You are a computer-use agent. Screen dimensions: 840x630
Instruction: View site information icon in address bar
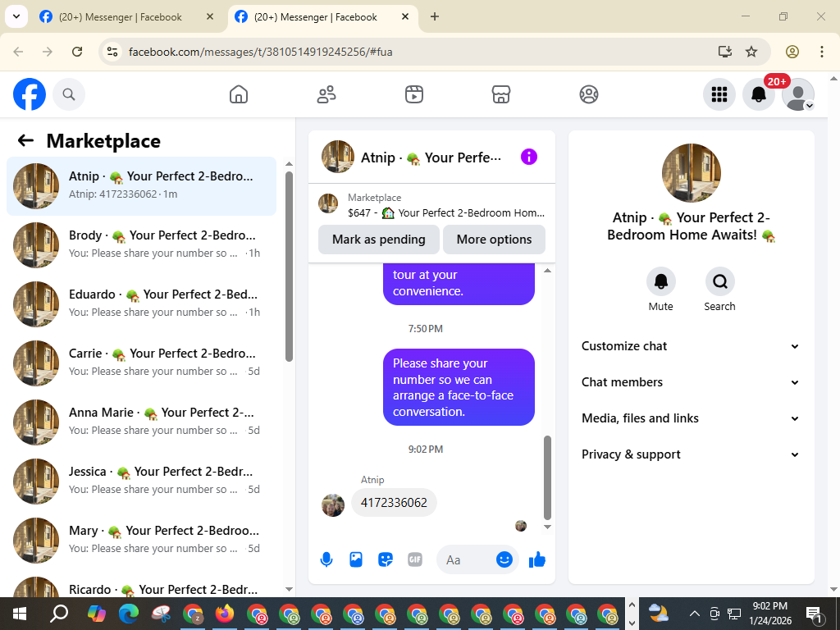pyautogui.click(x=112, y=52)
